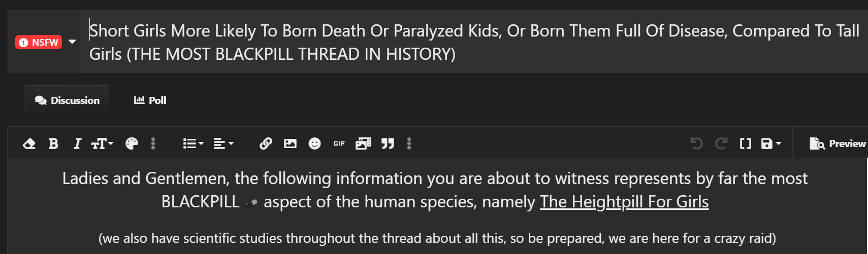This screenshot has width=868, height=254.
Task: Open the text alignment dropdown
Action: 223,144
